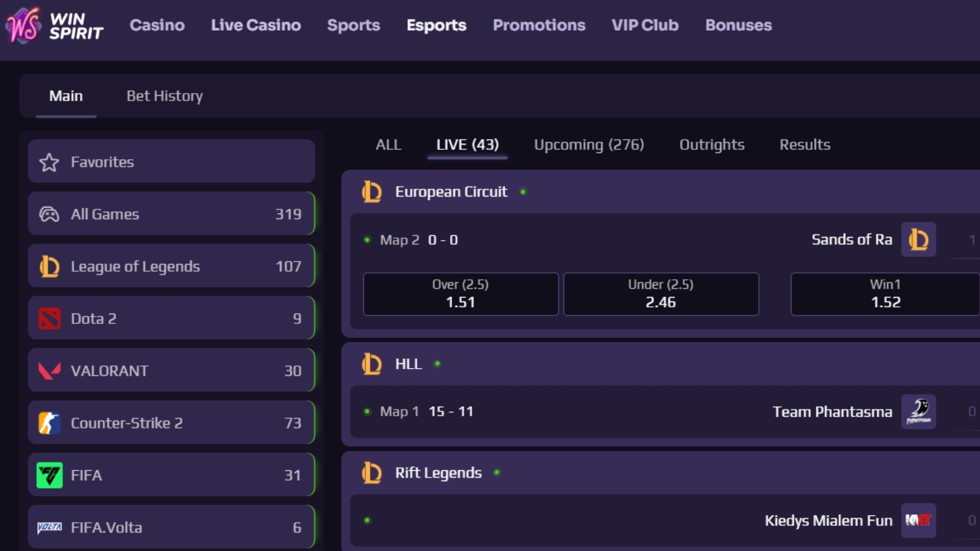Click the Dota 2 icon in the sidebar
This screenshot has width=980, height=551.
point(50,318)
